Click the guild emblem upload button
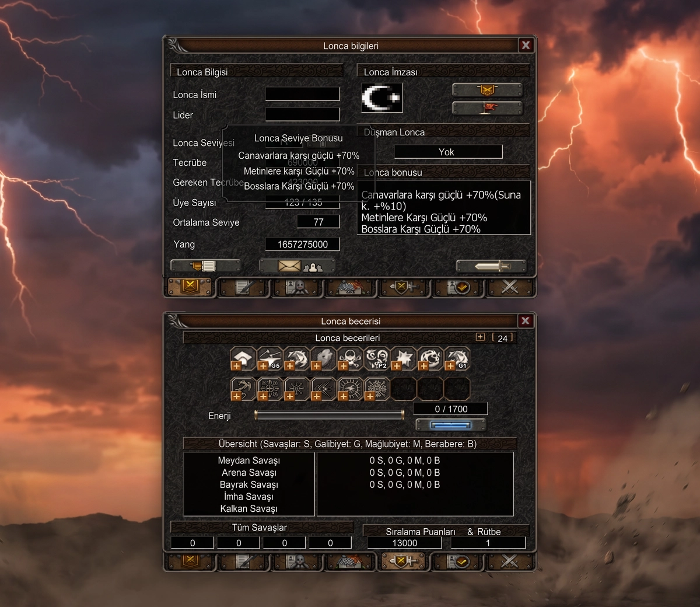The height and width of the screenshot is (607, 700). pyautogui.click(x=487, y=90)
